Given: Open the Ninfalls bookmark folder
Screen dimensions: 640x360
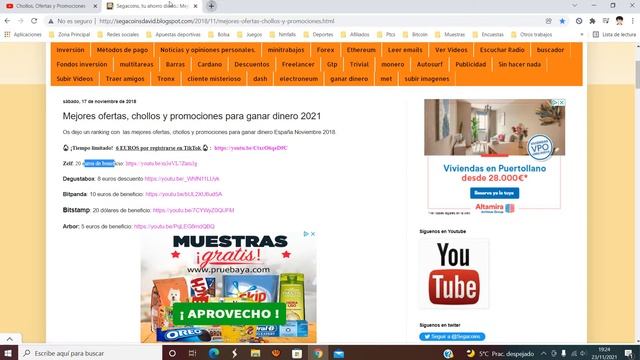Looking at the screenshot, I should coord(282,35).
